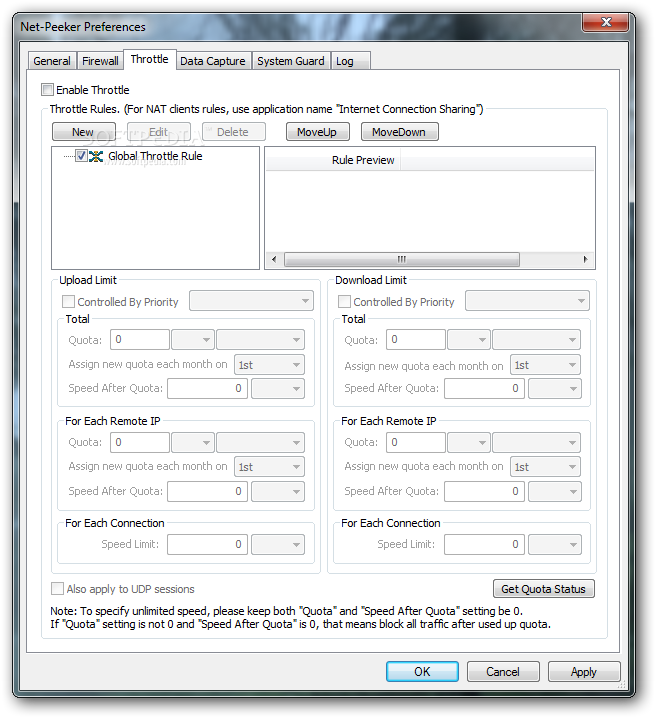This screenshot has height=718, width=656.
Task: Open Download Total Speed After Quota unit dropdown
Action: (555, 388)
